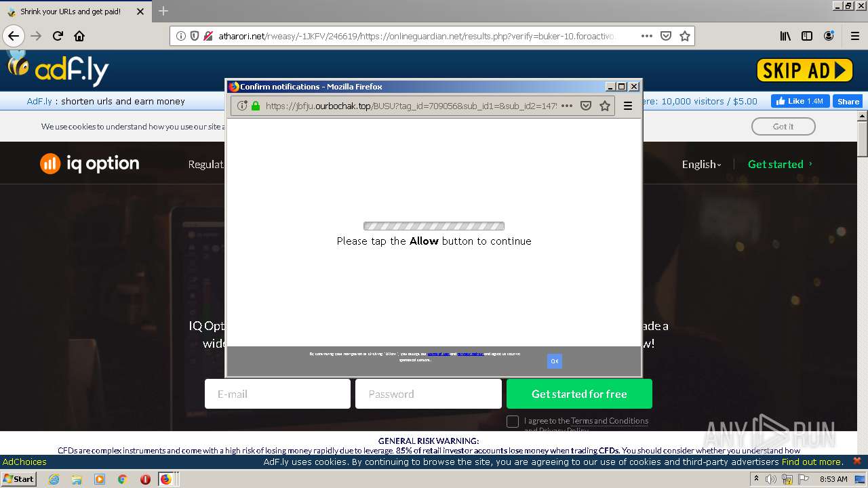Screen dimensions: 868x488
Task: Accept cookies with the 'Got it' button
Action: click(x=783, y=126)
